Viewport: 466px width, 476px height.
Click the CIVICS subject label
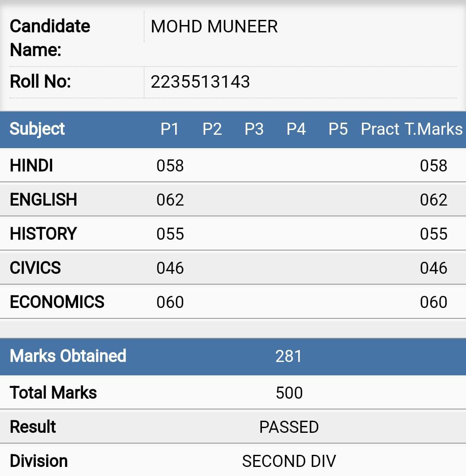click(35, 268)
